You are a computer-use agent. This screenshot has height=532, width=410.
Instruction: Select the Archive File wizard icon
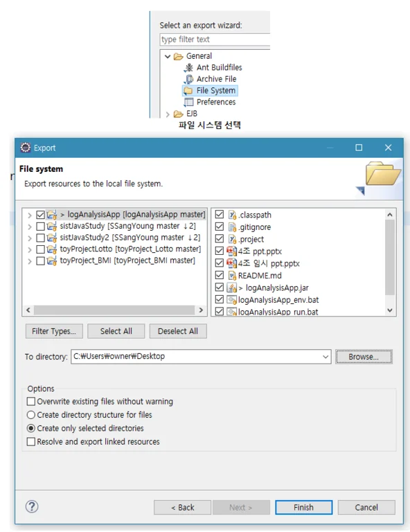point(188,79)
